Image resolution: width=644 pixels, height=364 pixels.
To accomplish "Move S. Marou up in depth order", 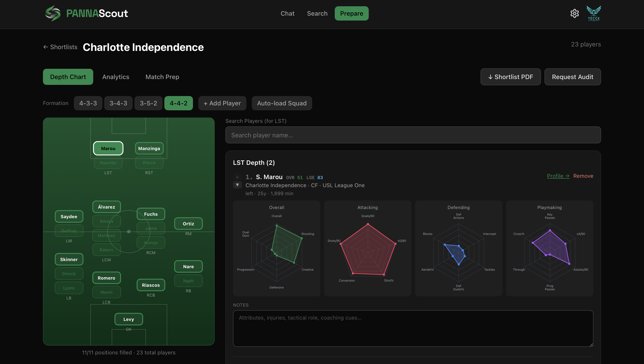I will 237,177.
